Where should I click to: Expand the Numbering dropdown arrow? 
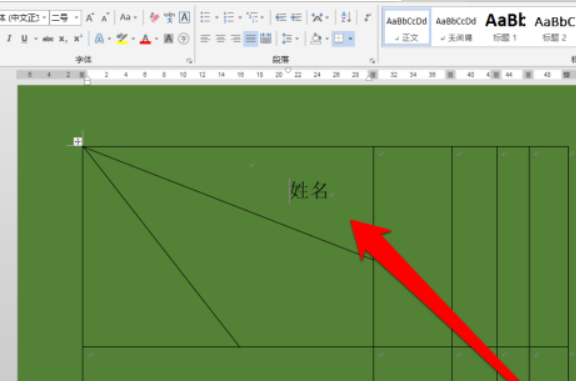point(240,17)
